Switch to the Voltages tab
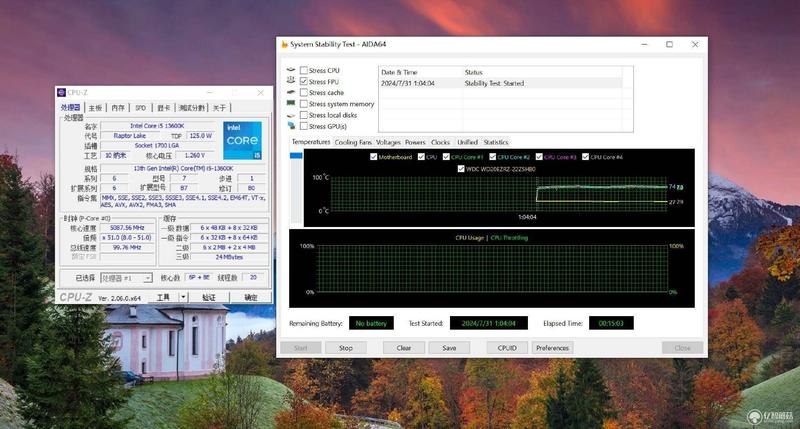 tap(388, 142)
